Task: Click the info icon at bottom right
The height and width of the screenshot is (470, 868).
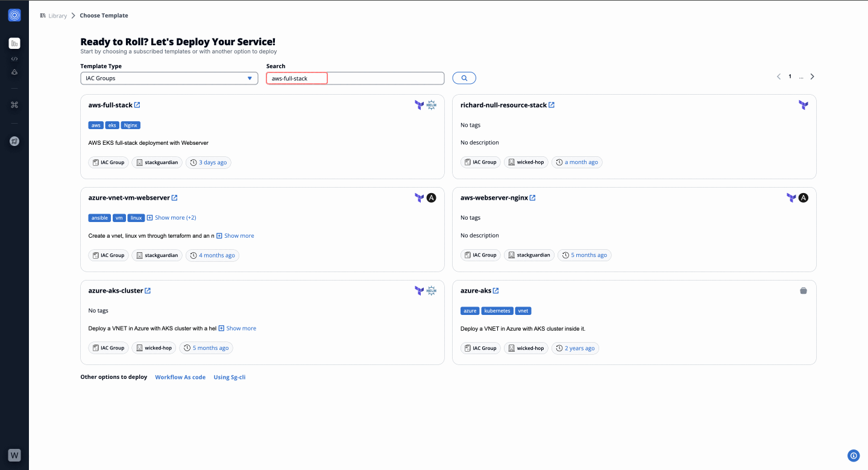Action: (853, 456)
